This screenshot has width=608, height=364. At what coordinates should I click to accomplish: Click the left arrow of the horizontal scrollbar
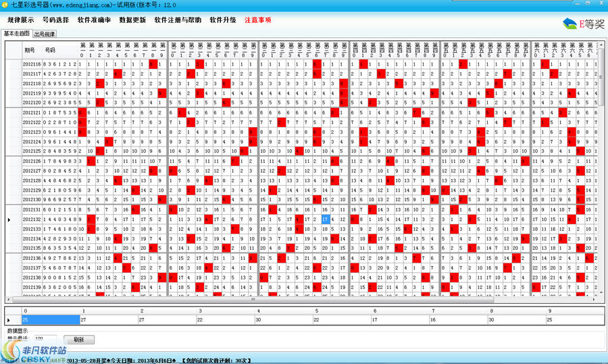point(9,300)
